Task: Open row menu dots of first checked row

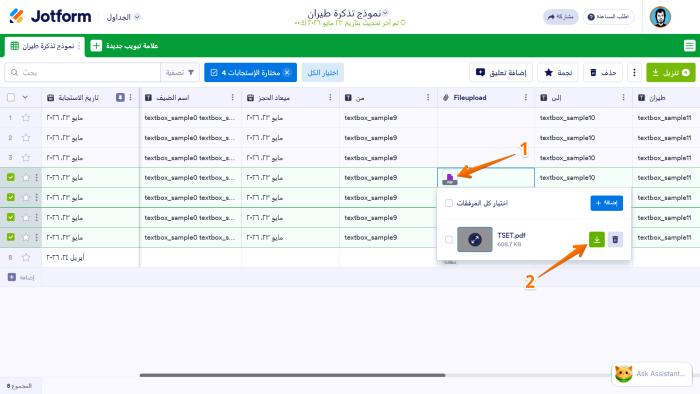Action: tap(37, 178)
